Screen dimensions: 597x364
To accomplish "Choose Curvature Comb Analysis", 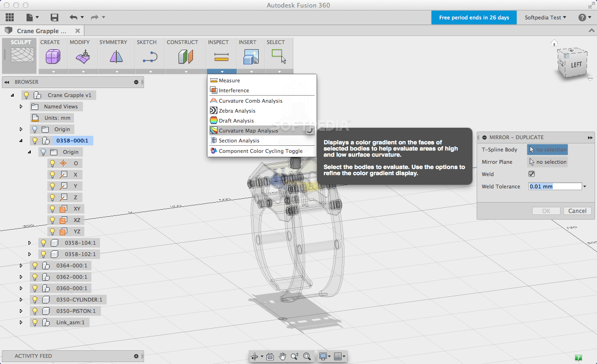I will tap(262, 101).
